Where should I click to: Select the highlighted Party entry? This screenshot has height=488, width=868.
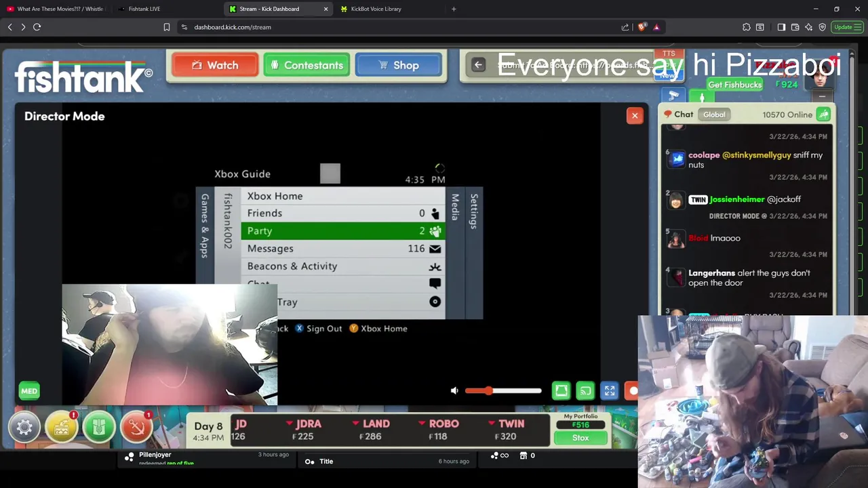coord(342,231)
